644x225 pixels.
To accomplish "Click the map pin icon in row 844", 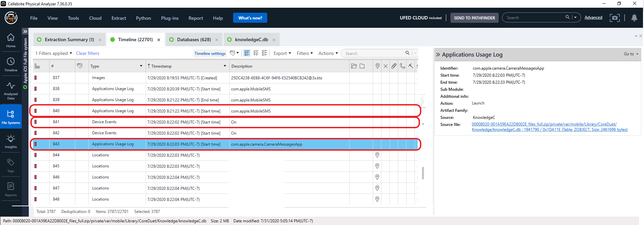I will [377, 155].
